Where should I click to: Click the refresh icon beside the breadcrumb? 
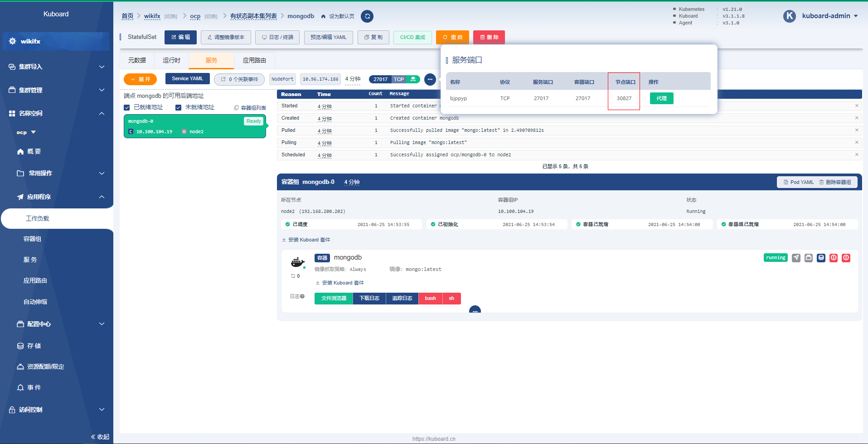pos(367,16)
